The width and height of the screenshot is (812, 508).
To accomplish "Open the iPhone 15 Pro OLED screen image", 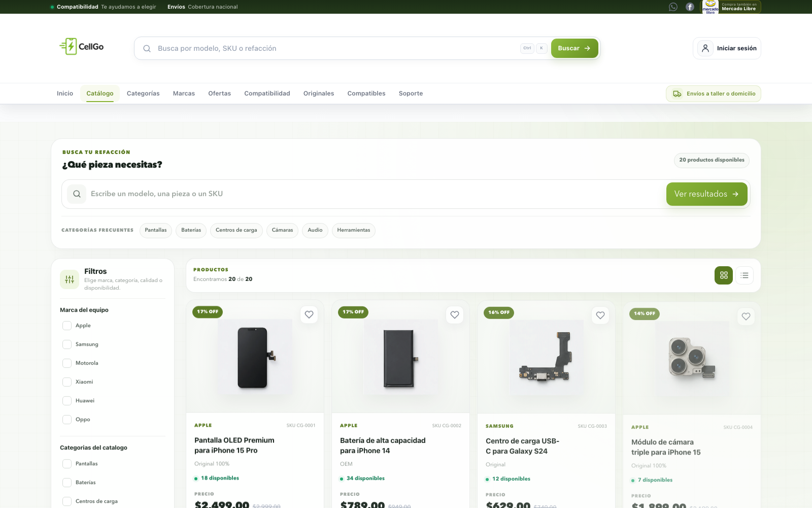I will pos(255,357).
